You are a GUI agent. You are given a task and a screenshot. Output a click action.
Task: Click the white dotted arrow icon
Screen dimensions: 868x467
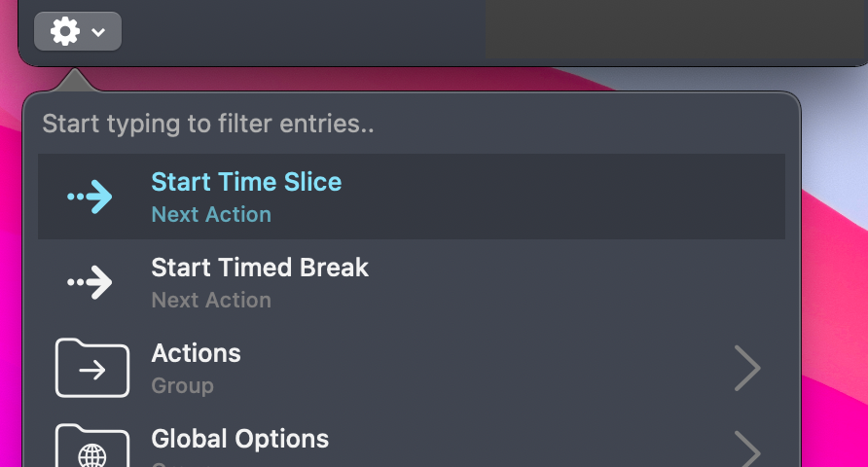pyautogui.click(x=90, y=282)
